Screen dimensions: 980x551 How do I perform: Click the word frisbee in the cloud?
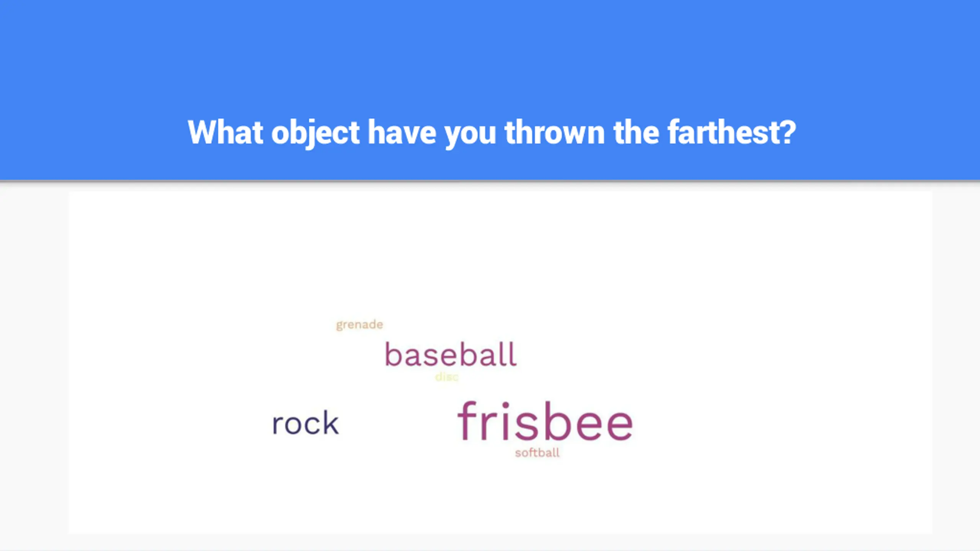click(545, 421)
